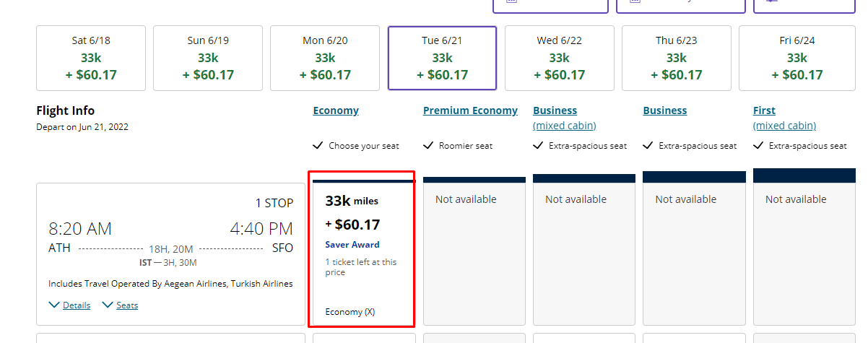Sort by Economy column header

pos(336,110)
